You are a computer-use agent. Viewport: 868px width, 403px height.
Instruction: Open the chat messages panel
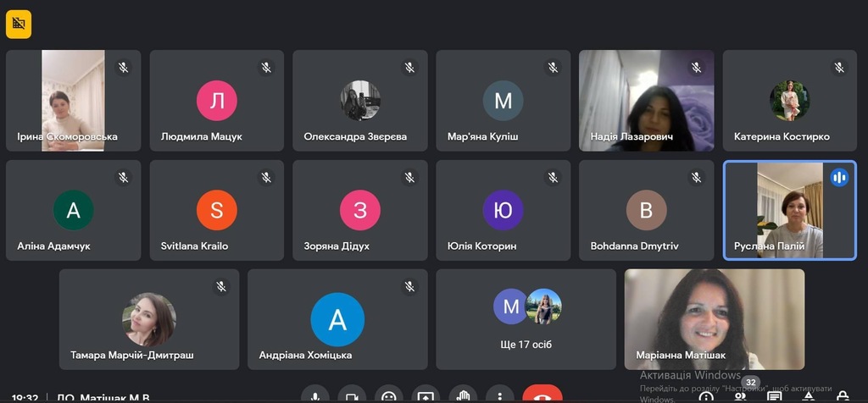click(x=774, y=396)
